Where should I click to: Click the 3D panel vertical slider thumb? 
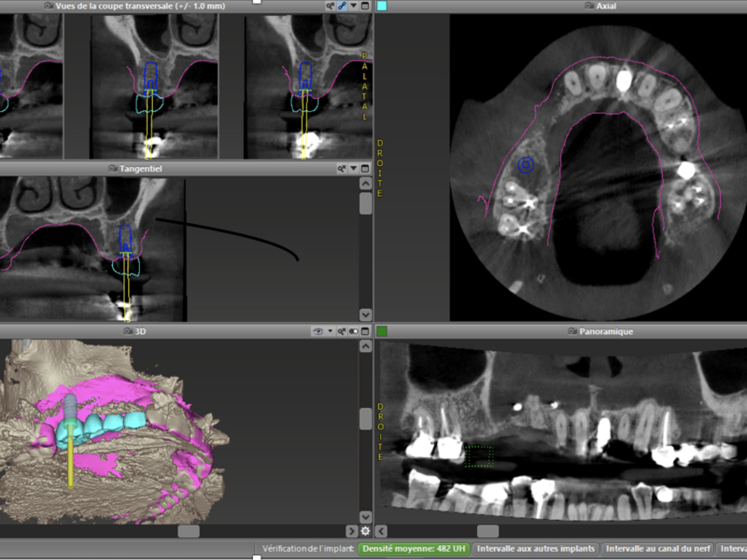point(365,418)
